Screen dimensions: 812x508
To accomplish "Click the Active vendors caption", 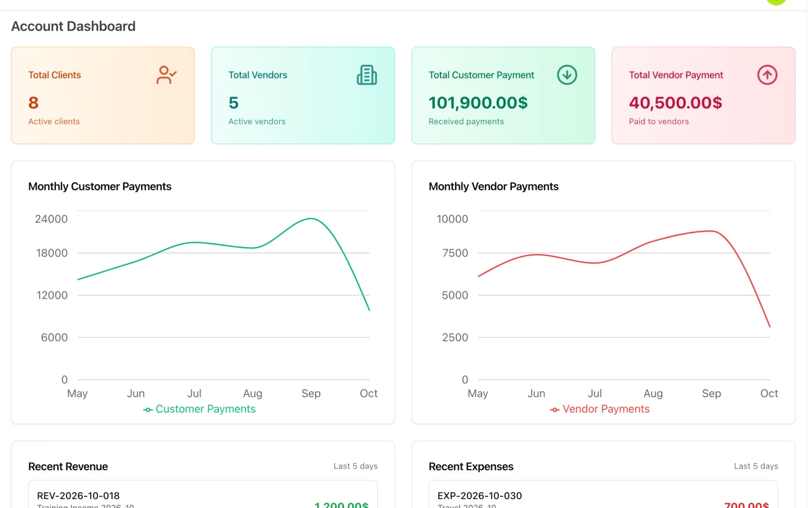I will [257, 121].
